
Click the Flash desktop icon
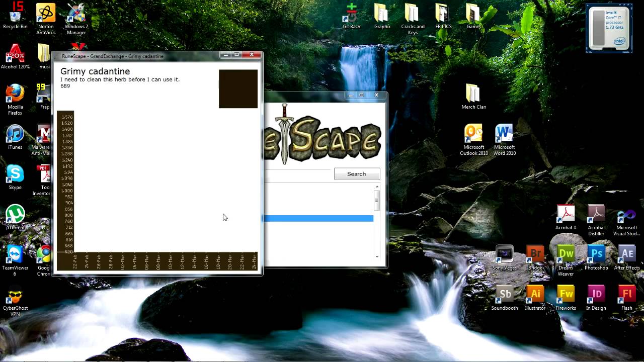(626, 298)
